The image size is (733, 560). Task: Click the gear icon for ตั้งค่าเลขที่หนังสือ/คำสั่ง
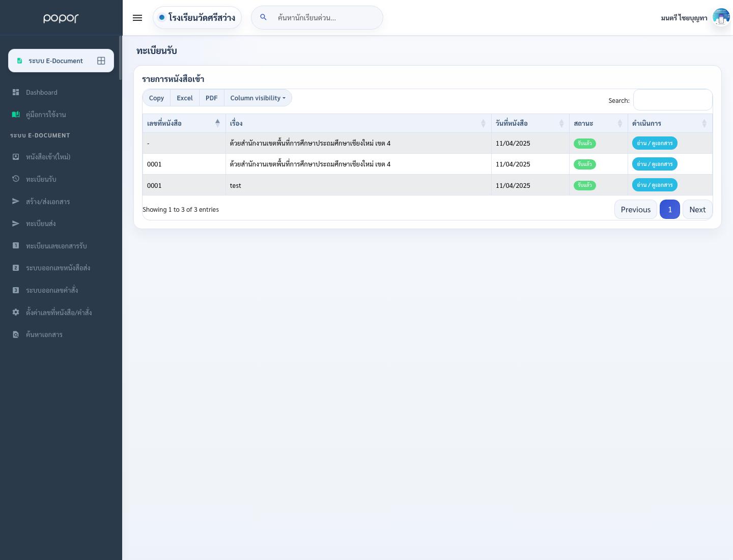click(x=16, y=312)
